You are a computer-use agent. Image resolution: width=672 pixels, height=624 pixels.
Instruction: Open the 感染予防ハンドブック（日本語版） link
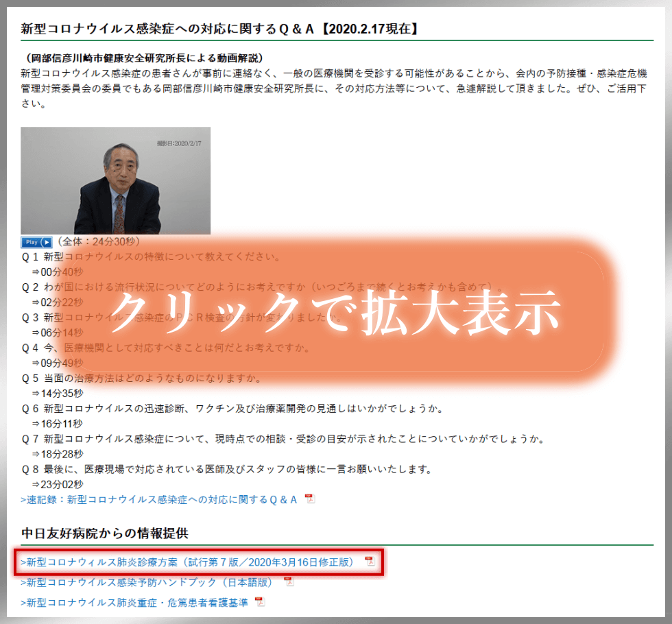[x=147, y=582]
